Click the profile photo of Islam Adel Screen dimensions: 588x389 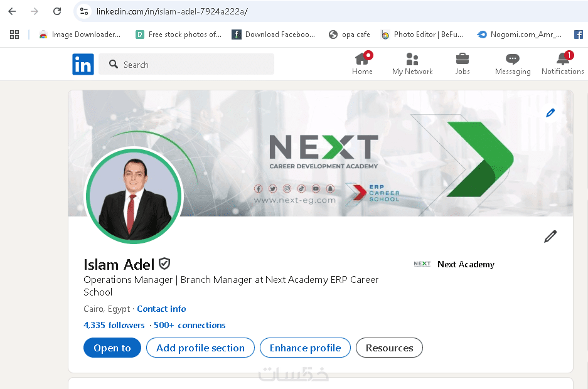coord(134,196)
